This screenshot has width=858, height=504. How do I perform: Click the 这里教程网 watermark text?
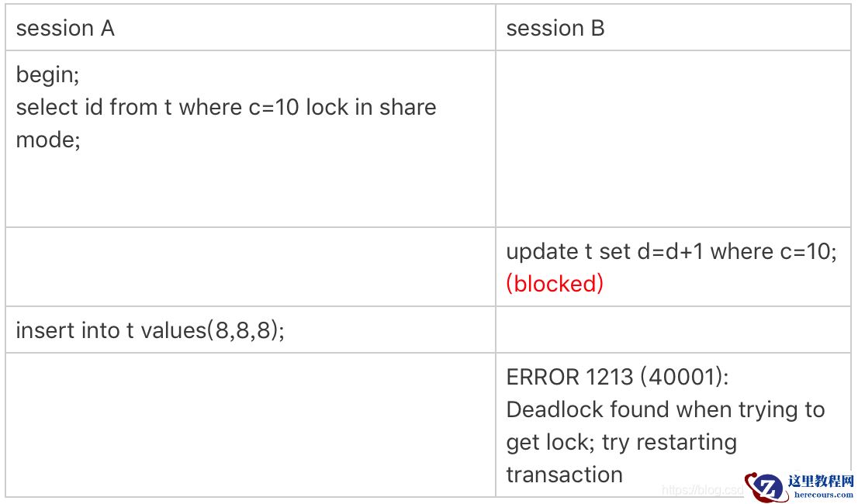(x=820, y=480)
